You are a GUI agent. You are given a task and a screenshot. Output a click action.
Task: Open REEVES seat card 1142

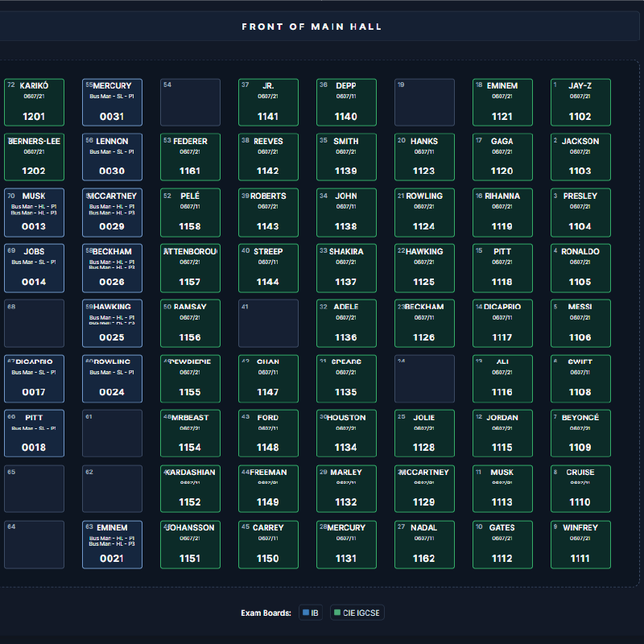tap(268, 157)
